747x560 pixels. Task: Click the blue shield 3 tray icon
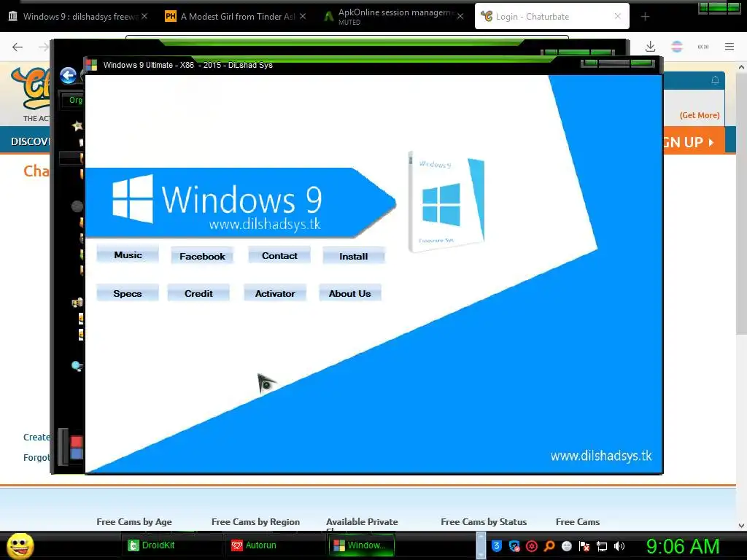pyautogui.click(x=496, y=546)
